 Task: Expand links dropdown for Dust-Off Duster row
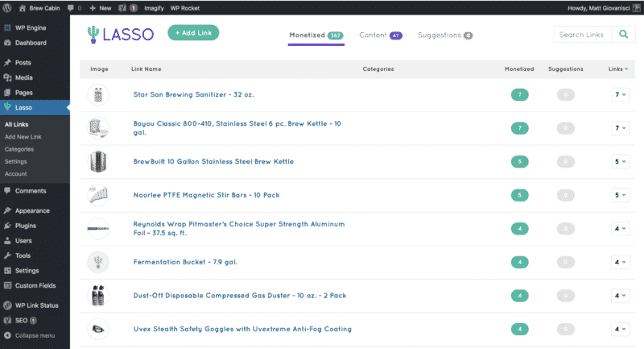(x=620, y=296)
